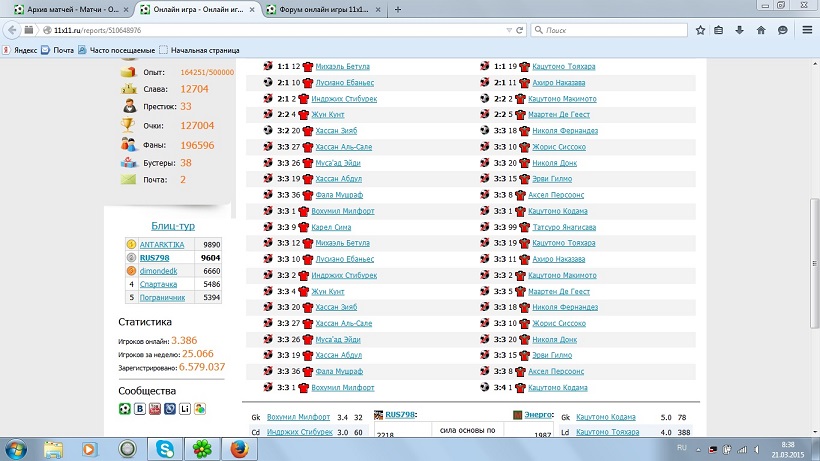Open the VK community icon
The image size is (820, 461).
140,409
